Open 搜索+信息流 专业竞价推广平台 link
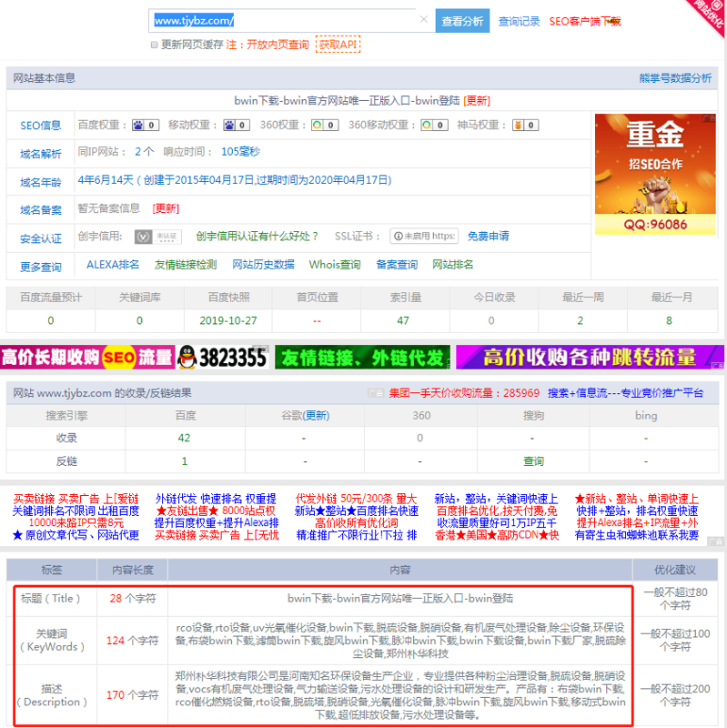The image size is (727, 728). coord(625,393)
